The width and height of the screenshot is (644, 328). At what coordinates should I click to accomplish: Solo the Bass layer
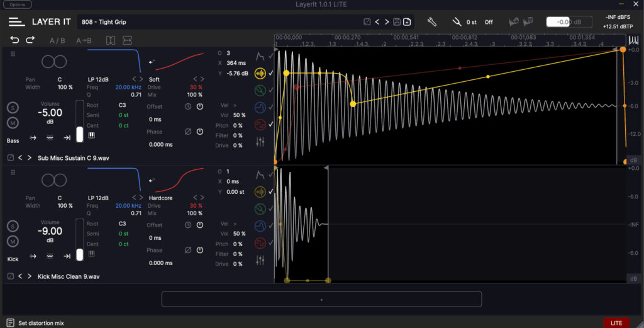[13, 108]
